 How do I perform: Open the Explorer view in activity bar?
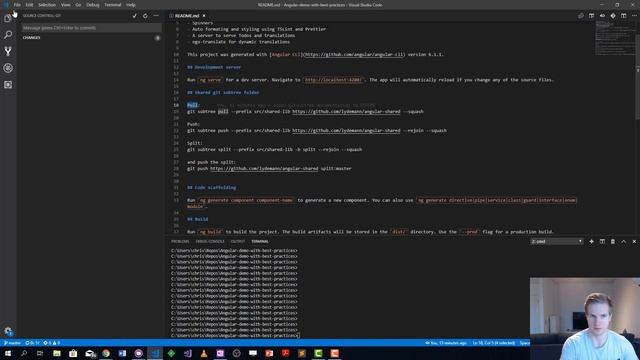(8, 18)
